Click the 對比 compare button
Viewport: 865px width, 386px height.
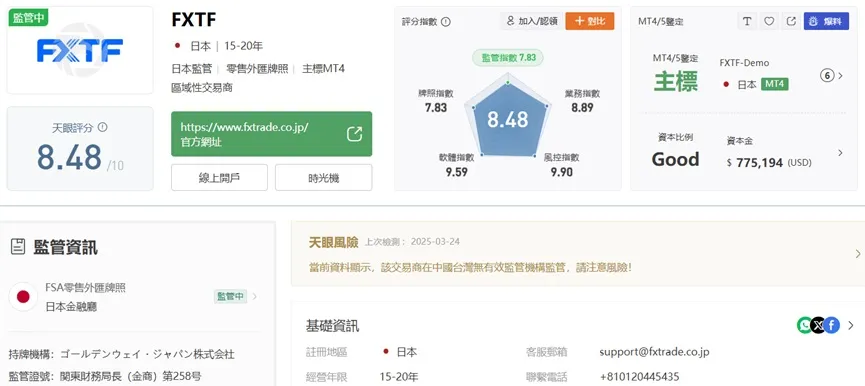coord(590,21)
